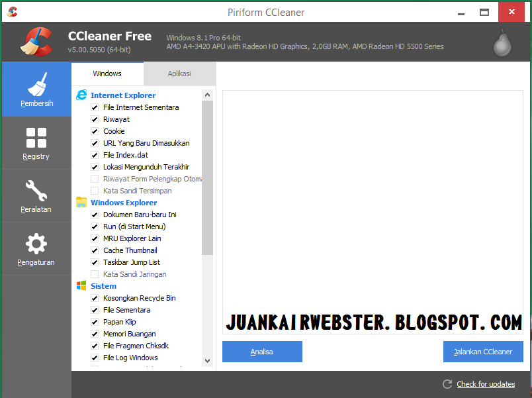Click the pear icon in header
This screenshot has width=532, height=398.
tap(502, 43)
